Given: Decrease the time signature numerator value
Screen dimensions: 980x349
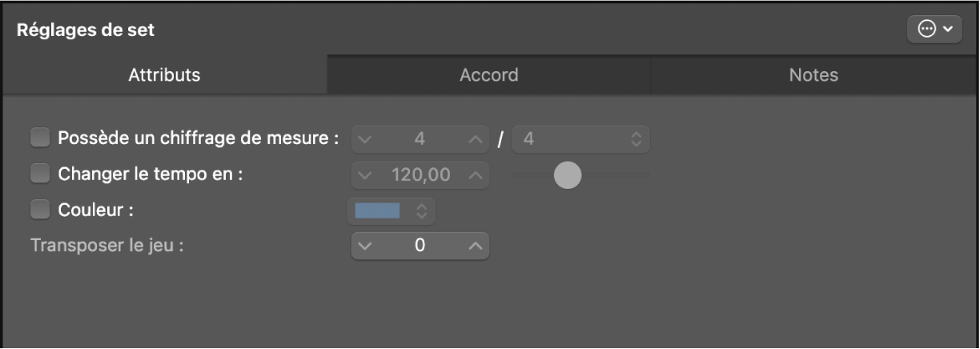Looking at the screenshot, I should point(366,139).
